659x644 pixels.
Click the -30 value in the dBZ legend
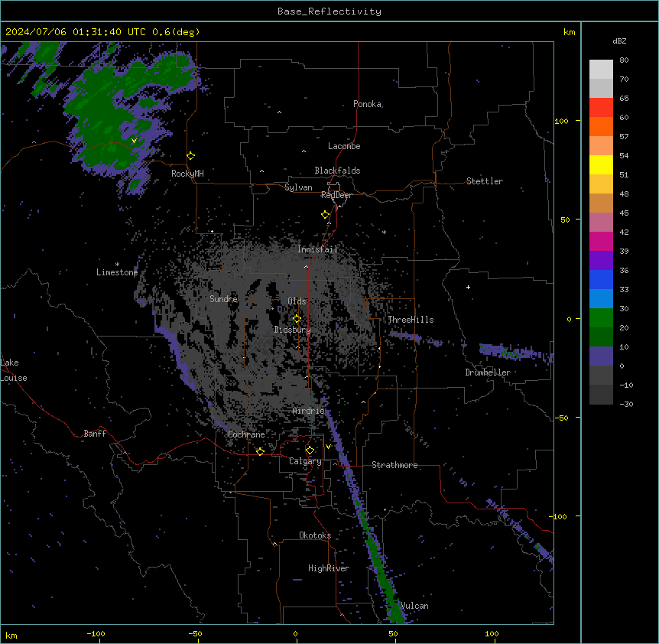click(626, 405)
